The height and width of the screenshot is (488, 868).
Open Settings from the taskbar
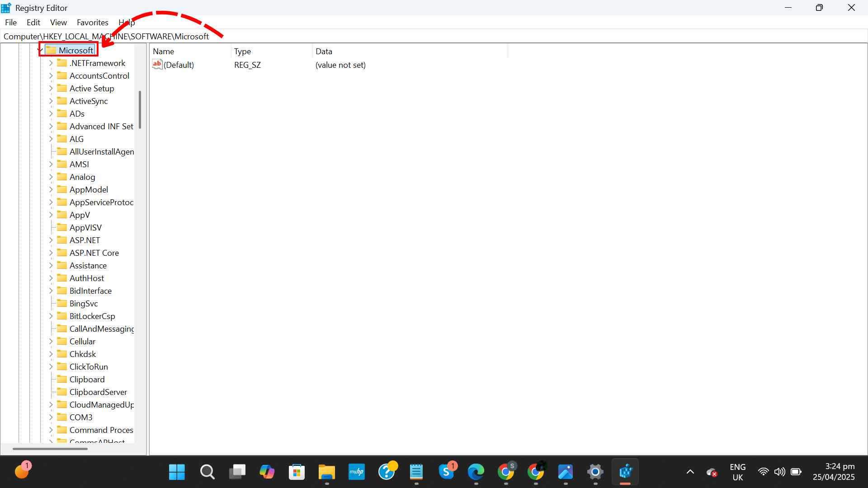(595, 471)
